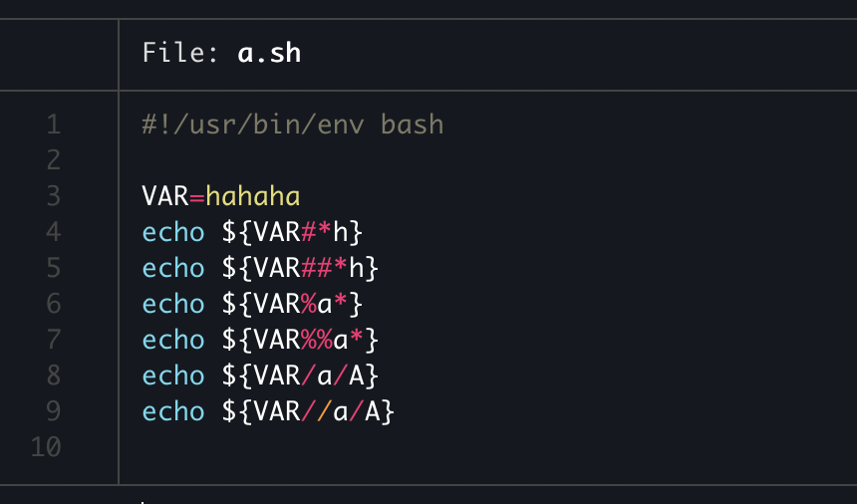This screenshot has height=504, width=857.
Task: Click line number 9 in gutter
Action: point(53,411)
